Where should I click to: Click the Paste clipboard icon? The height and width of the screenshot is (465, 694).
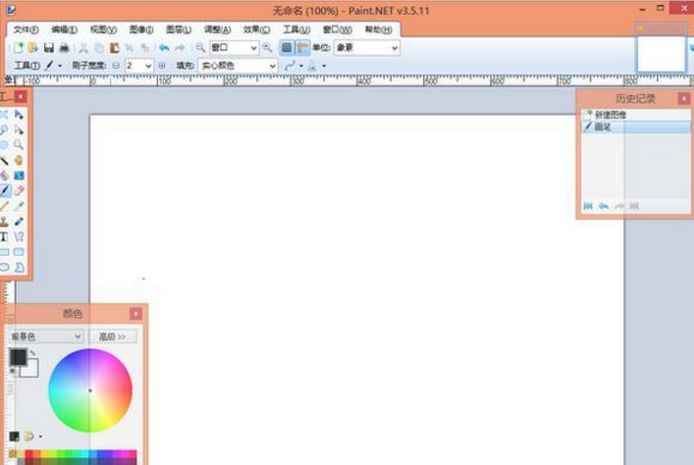click(x=114, y=47)
